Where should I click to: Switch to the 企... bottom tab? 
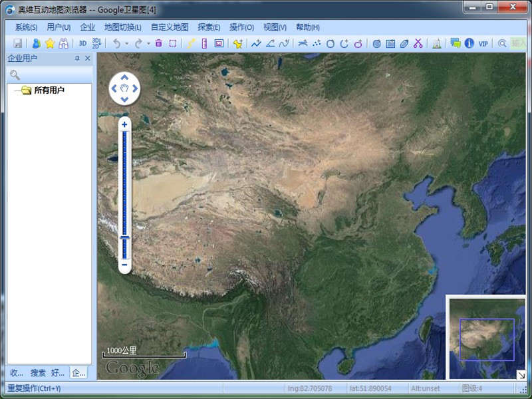coord(78,373)
